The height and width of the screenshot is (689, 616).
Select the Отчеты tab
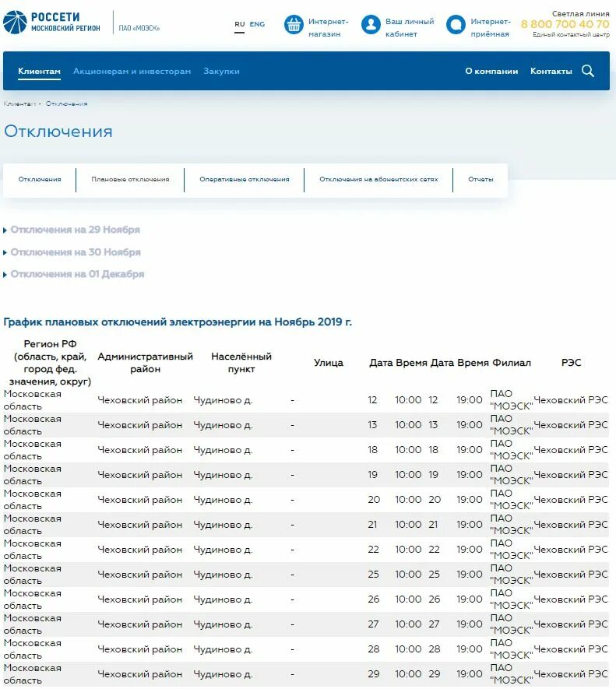(480, 179)
